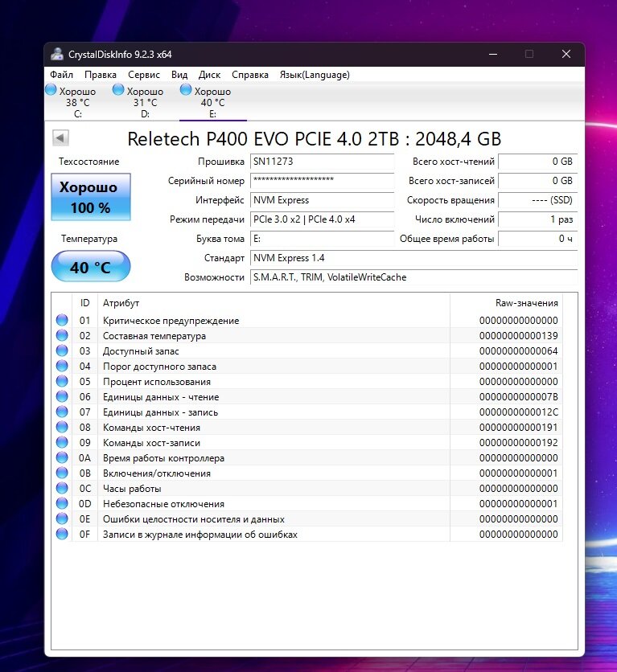Viewport: 617px width, 672px height.
Task: Select row Команды хост-записи
Action: (x=307, y=443)
